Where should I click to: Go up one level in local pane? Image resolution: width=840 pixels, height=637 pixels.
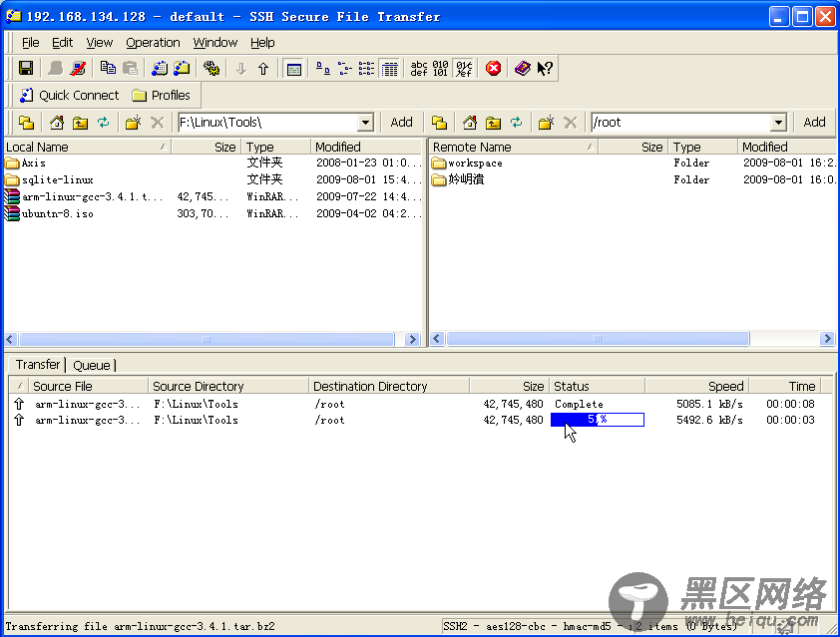(x=81, y=123)
